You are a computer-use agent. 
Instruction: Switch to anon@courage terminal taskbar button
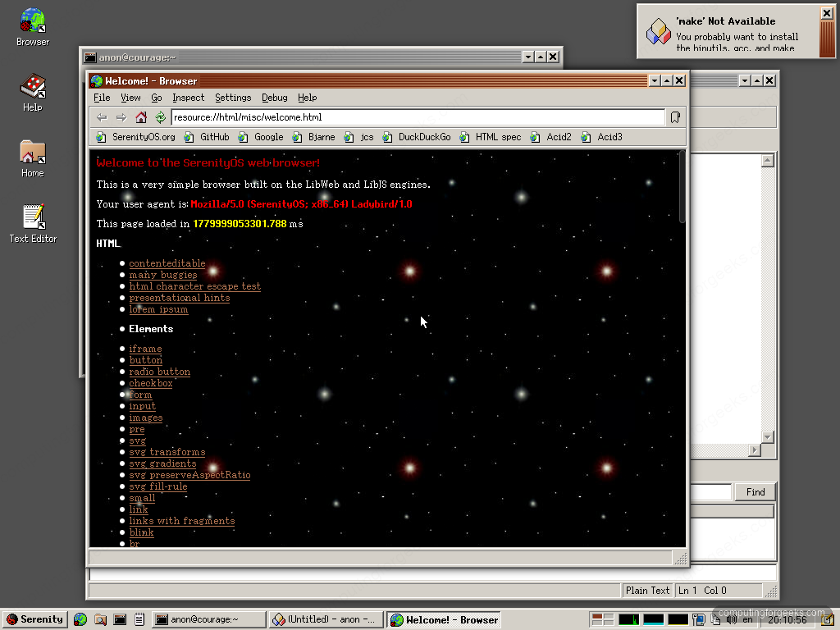pyautogui.click(x=208, y=619)
